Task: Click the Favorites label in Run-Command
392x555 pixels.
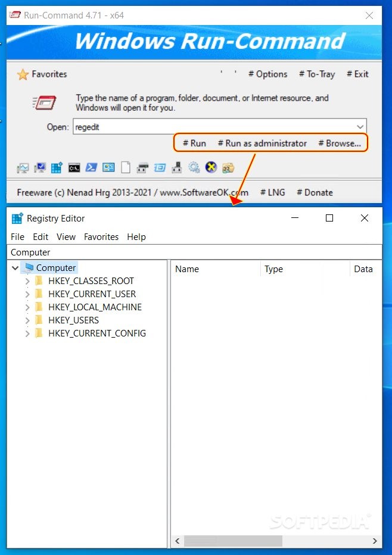Action: click(x=49, y=74)
